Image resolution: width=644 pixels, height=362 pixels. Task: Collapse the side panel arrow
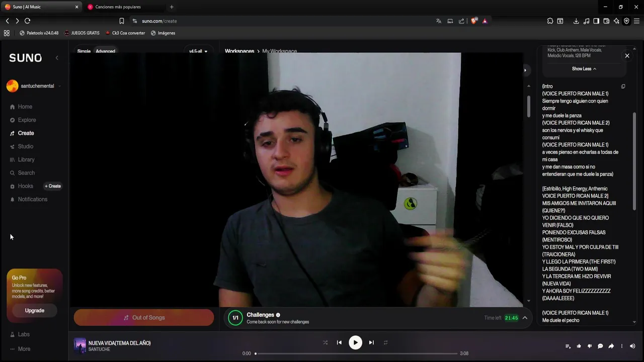click(x=525, y=70)
